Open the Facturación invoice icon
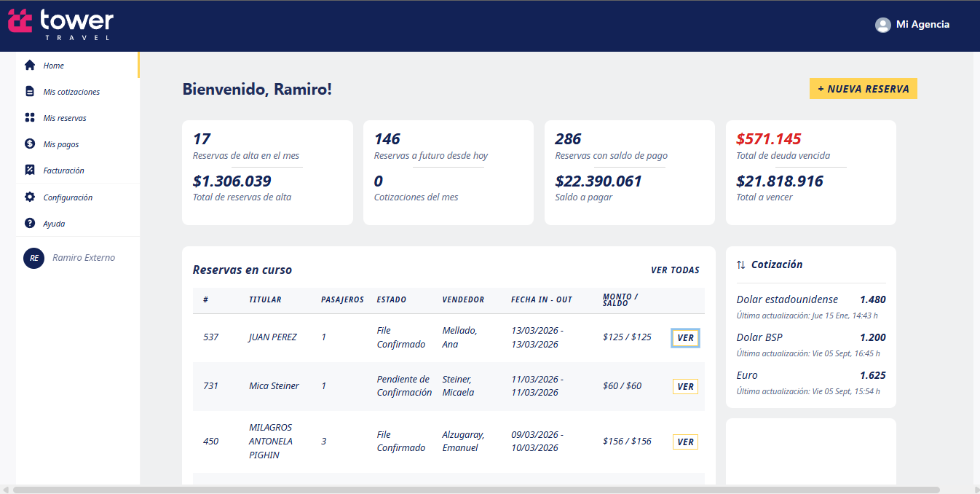 (x=30, y=170)
